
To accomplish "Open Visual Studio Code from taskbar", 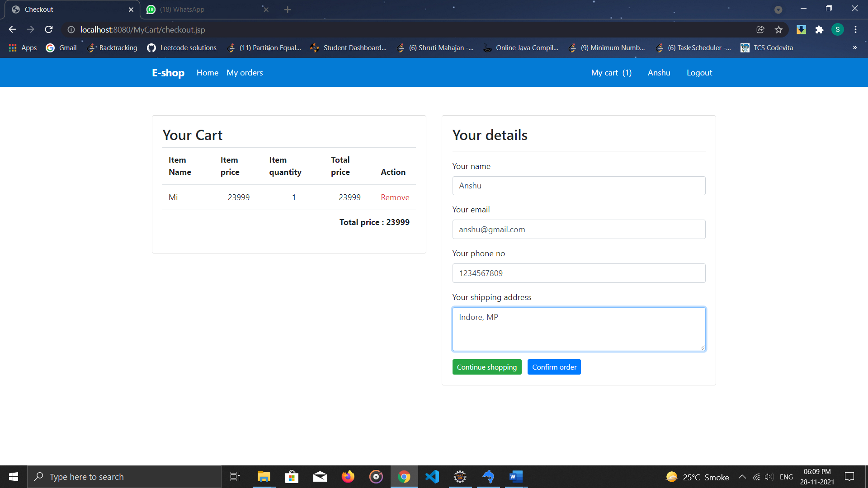I will click(x=432, y=477).
